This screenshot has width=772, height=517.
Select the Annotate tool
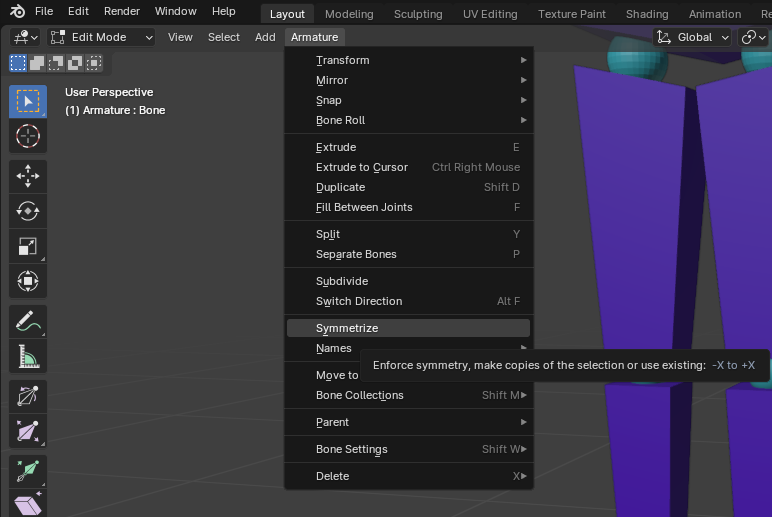[28, 321]
